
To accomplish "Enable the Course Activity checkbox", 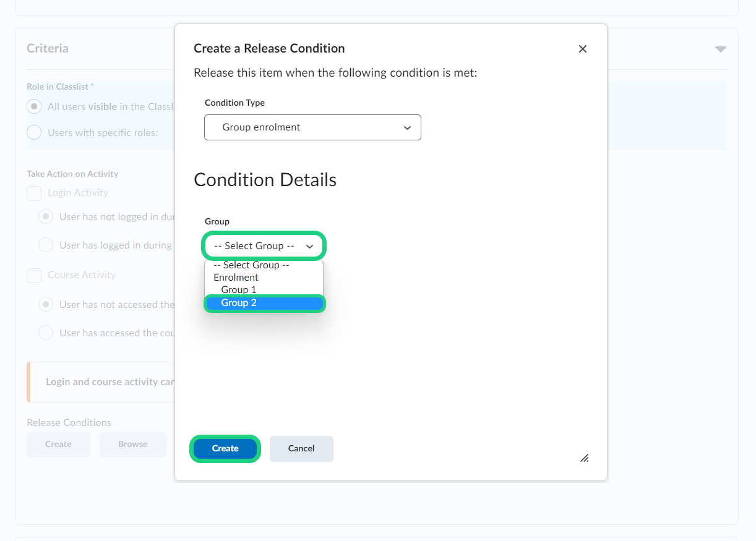I will click(34, 275).
